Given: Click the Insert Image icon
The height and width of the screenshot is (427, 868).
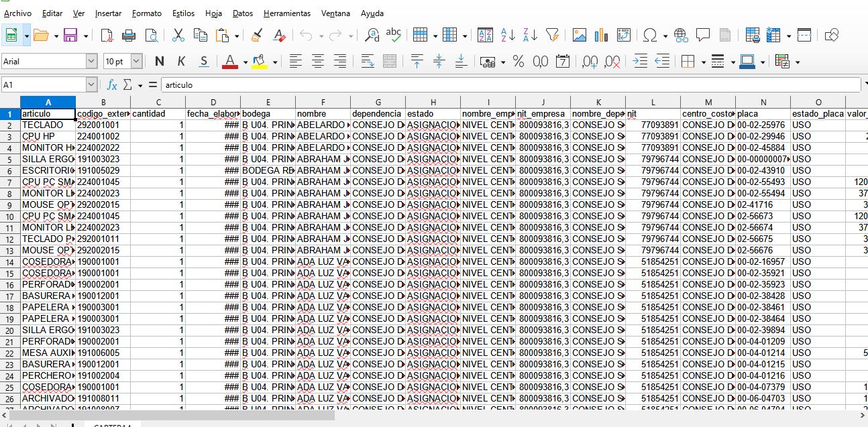Looking at the screenshot, I should pos(579,36).
